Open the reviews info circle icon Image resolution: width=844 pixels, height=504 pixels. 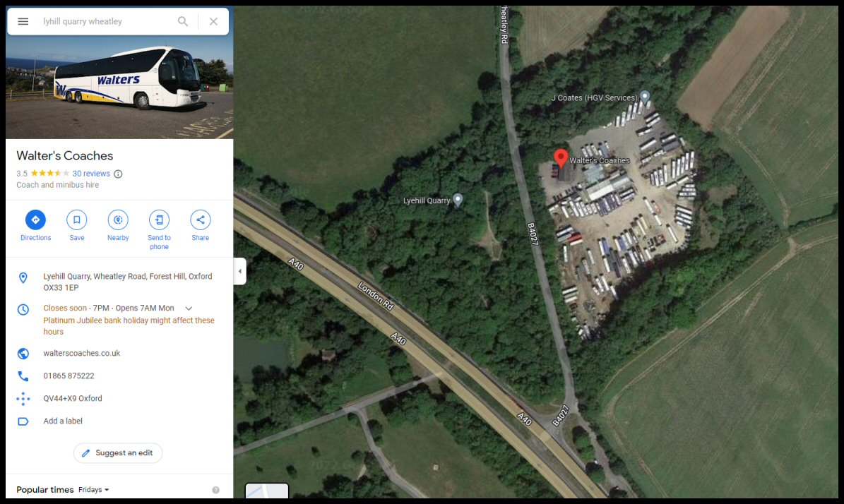[118, 174]
